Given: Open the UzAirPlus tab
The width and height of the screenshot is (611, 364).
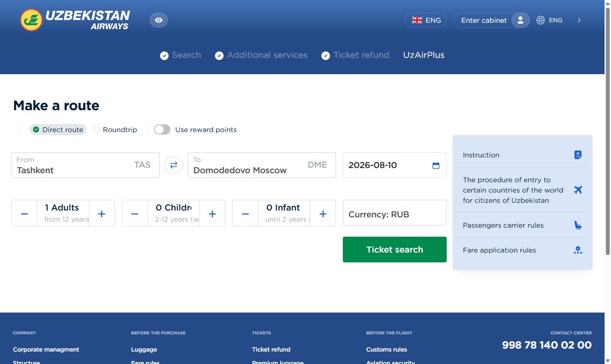Looking at the screenshot, I should 424,55.
